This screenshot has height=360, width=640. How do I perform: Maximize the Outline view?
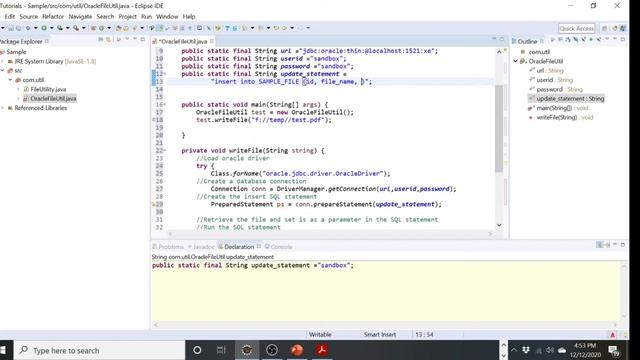pos(623,40)
